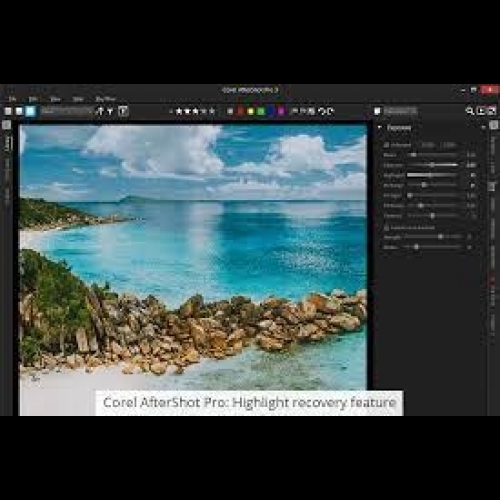Open the Get More menu
Screen dimensions: 500x500
click(x=106, y=99)
